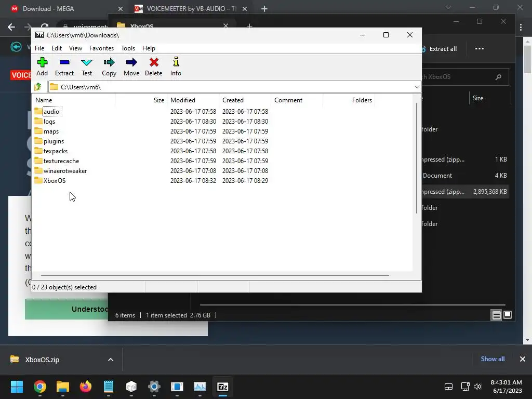This screenshot has height=399, width=532.
Task: Sort by the Name column header
Action: [74, 100]
